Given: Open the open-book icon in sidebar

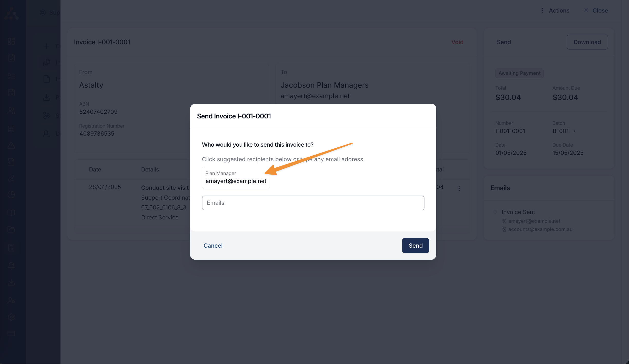Looking at the screenshot, I should click(x=11, y=213).
